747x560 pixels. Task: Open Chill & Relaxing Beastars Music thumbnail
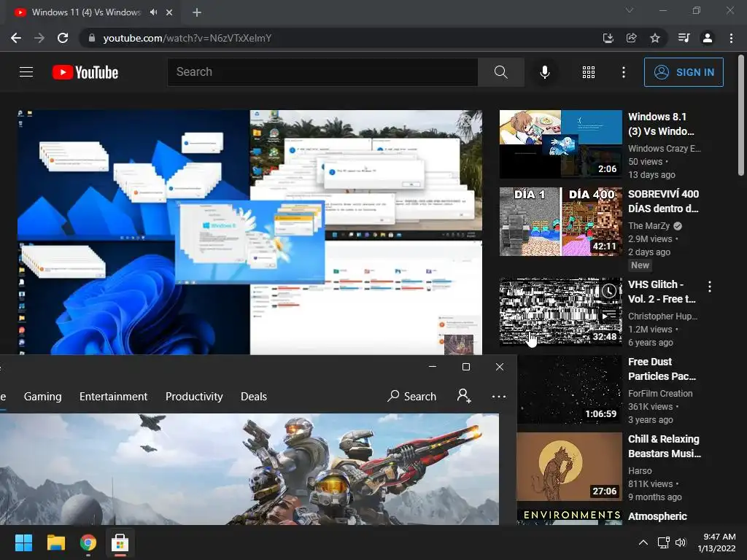coord(569,466)
